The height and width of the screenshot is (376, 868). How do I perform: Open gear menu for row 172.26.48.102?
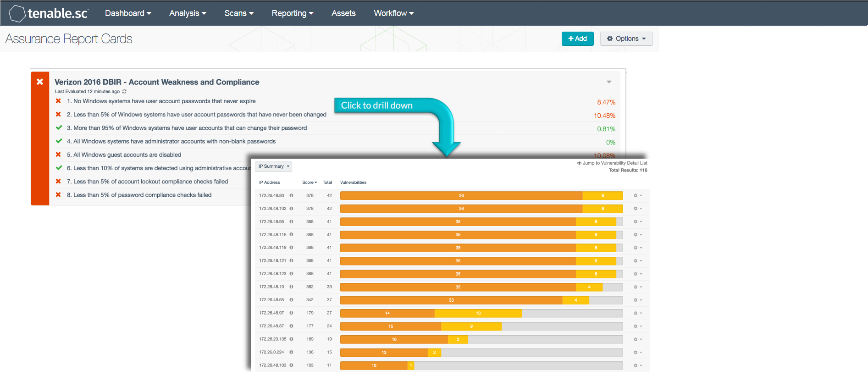[x=637, y=209]
